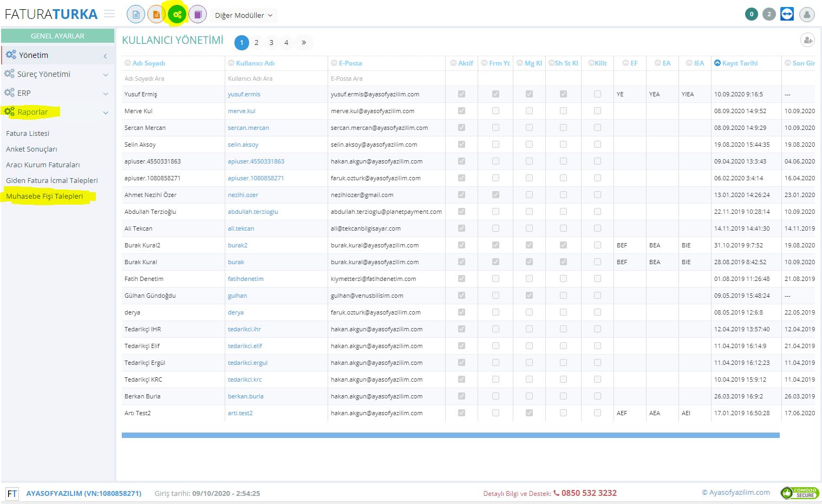Image resolution: width=822 pixels, height=504 pixels.
Task: Go to page 2 of users
Action: pos(256,42)
